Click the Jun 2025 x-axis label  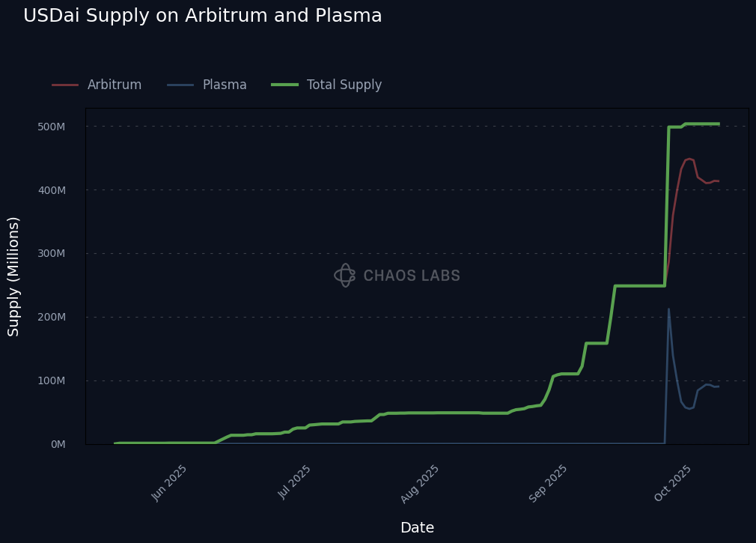coord(170,482)
